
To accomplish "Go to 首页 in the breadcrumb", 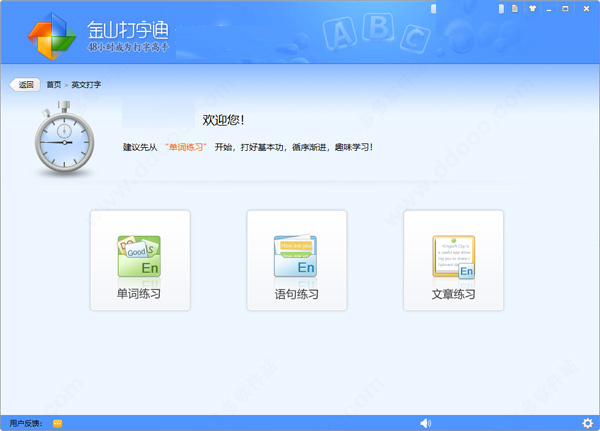I will point(54,85).
